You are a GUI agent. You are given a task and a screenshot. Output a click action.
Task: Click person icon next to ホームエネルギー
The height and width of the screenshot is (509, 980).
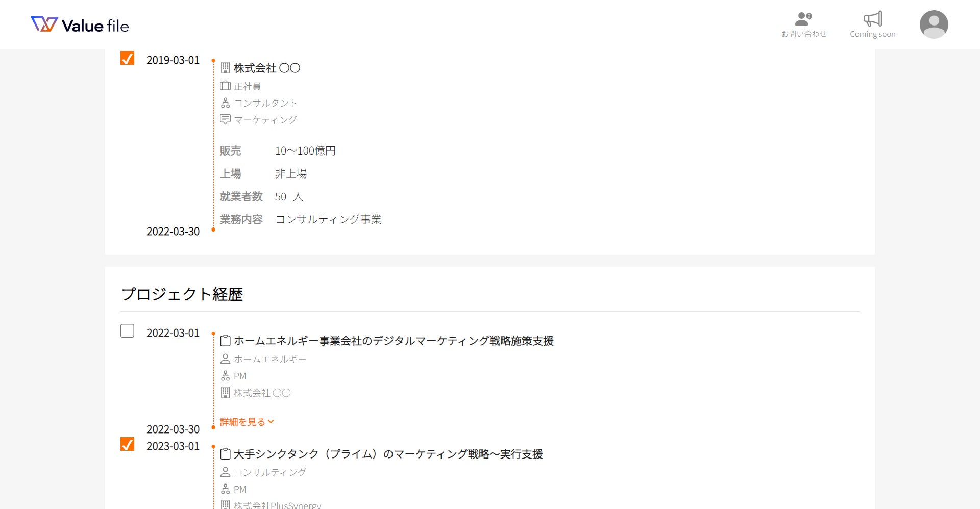(x=225, y=359)
